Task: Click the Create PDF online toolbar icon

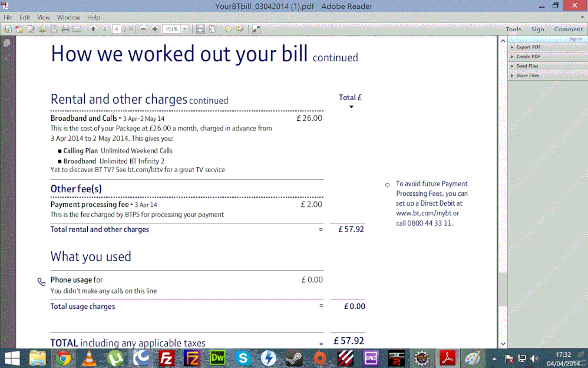Action: [x=19, y=29]
